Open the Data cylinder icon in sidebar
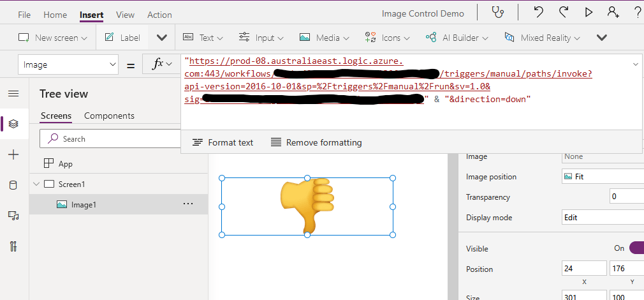 (13, 185)
